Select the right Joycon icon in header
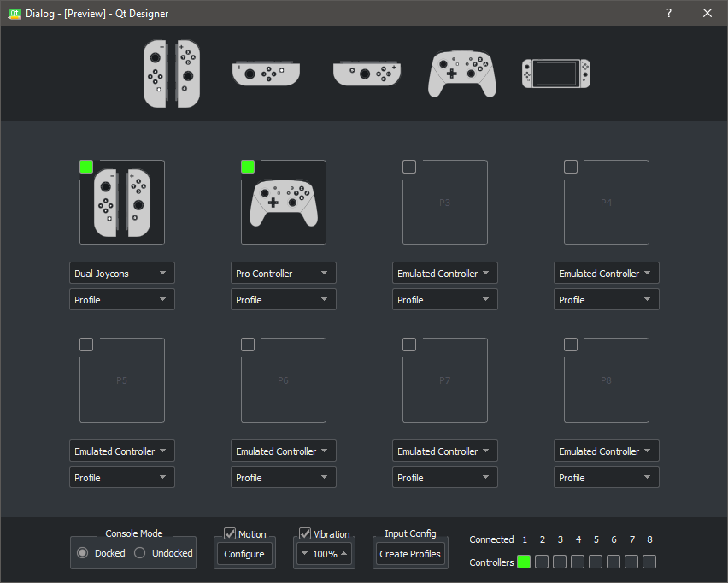 (x=367, y=74)
